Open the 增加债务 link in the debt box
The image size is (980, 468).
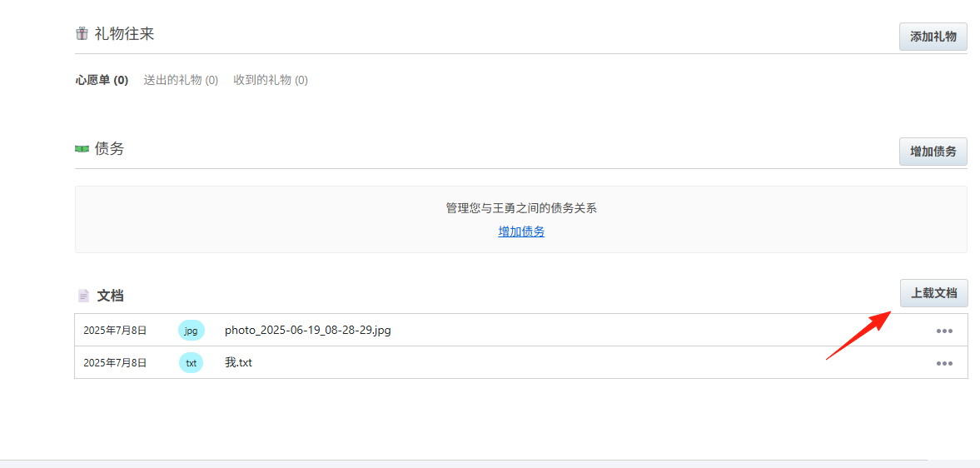(x=521, y=232)
